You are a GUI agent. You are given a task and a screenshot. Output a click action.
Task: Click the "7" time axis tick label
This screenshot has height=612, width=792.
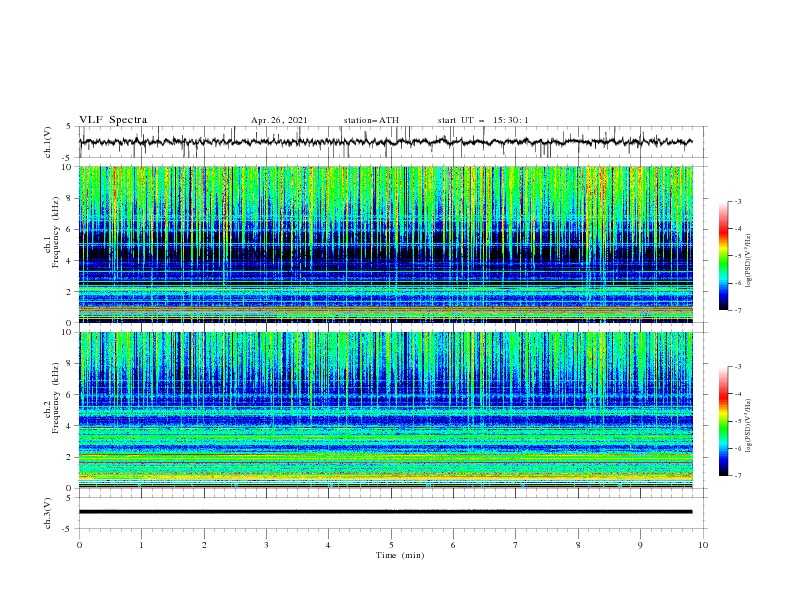click(516, 545)
